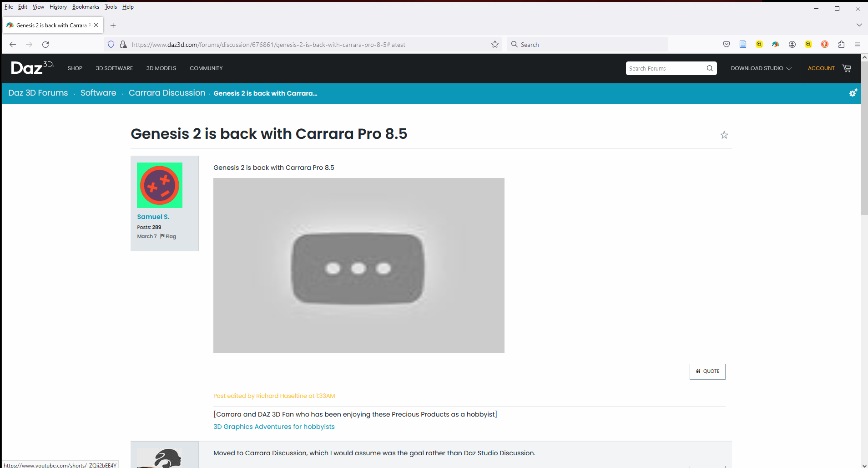Open the Bookmarks menu

[86, 7]
